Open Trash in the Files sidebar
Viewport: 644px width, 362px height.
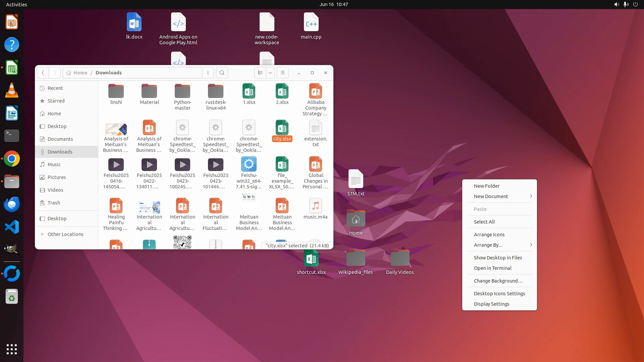[54, 203]
